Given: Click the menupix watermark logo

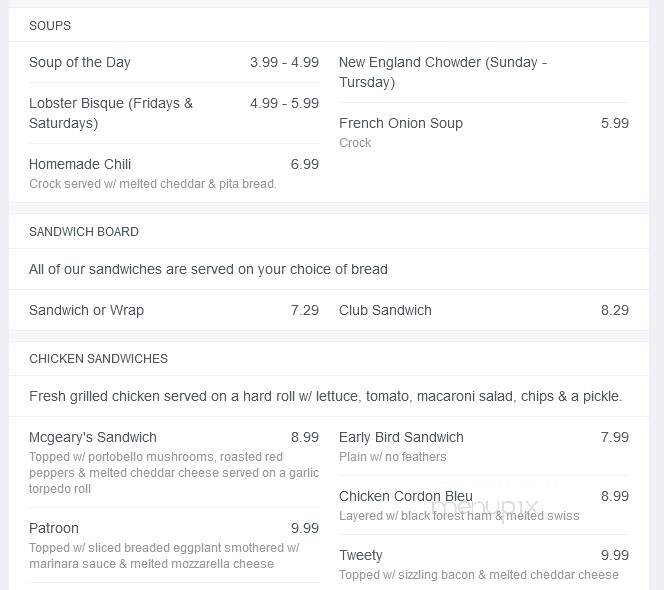Looking at the screenshot, I should 484,507.
